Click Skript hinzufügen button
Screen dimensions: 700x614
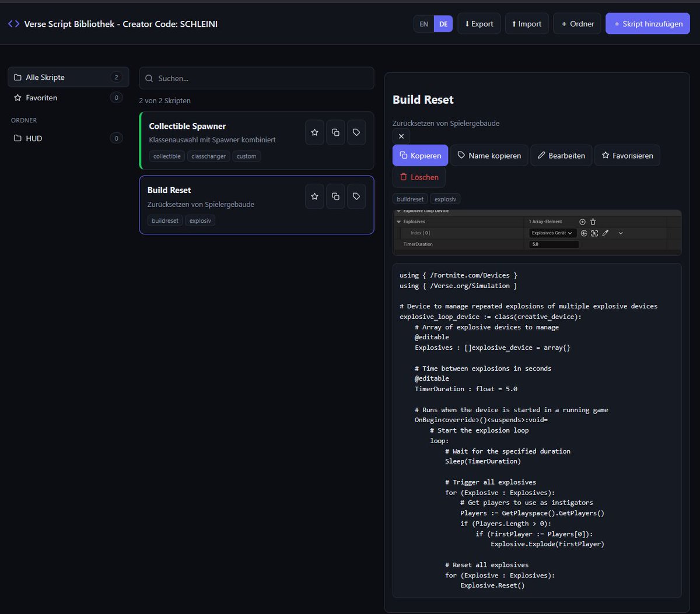point(647,24)
